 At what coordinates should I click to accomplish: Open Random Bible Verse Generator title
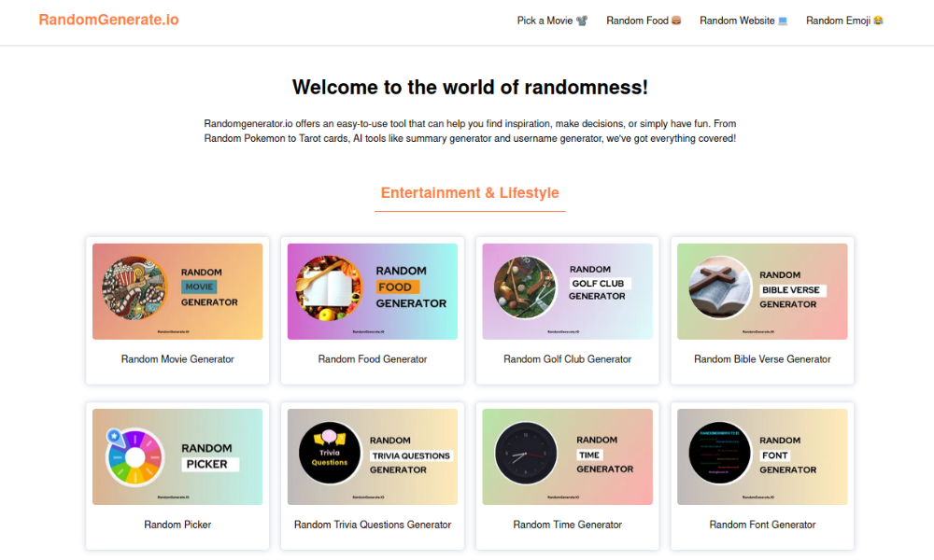click(x=762, y=359)
